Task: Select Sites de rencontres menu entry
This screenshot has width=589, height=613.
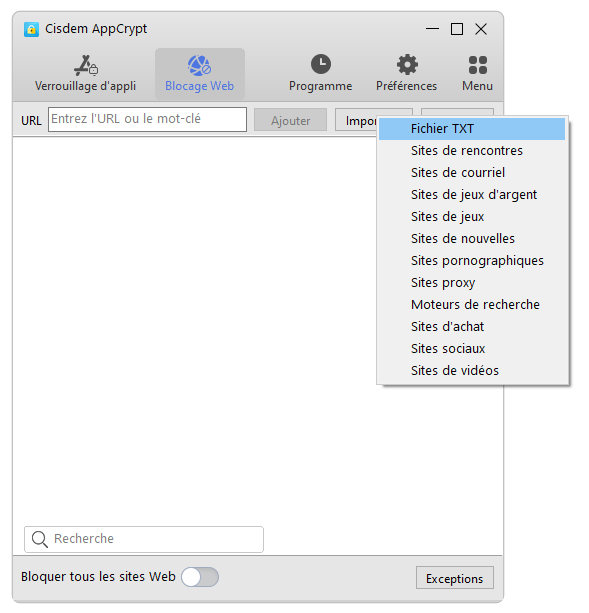Action: click(x=472, y=151)
